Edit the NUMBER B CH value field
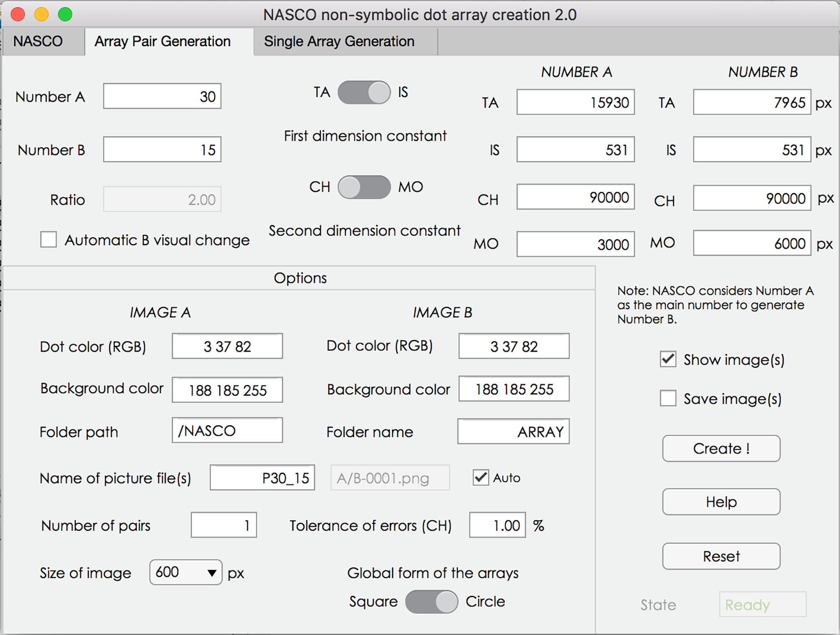 (752, 198)
